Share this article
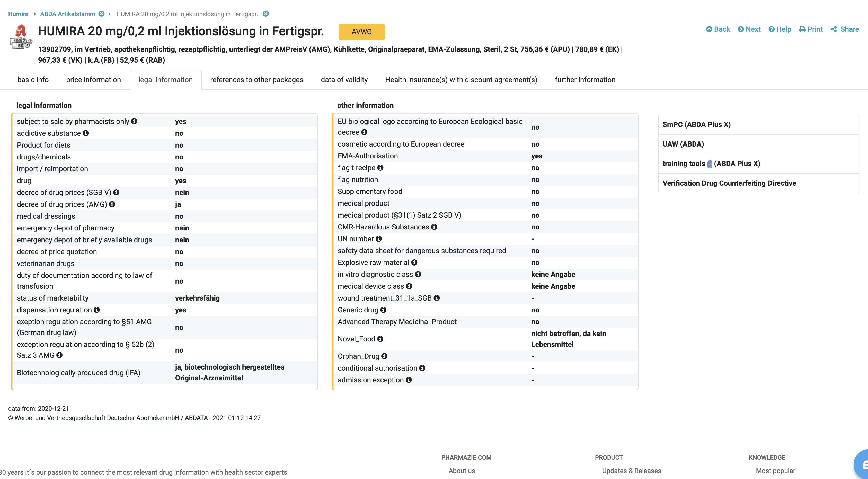868x479 pixels. [845, 29]
